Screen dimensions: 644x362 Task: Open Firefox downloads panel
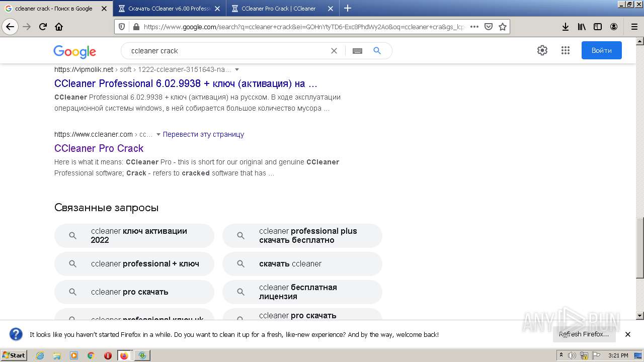pyautogui.click(x=566, y=27)
